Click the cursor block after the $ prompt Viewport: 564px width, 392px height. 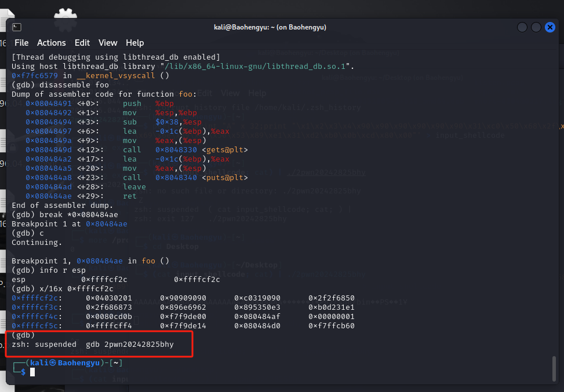32,372
